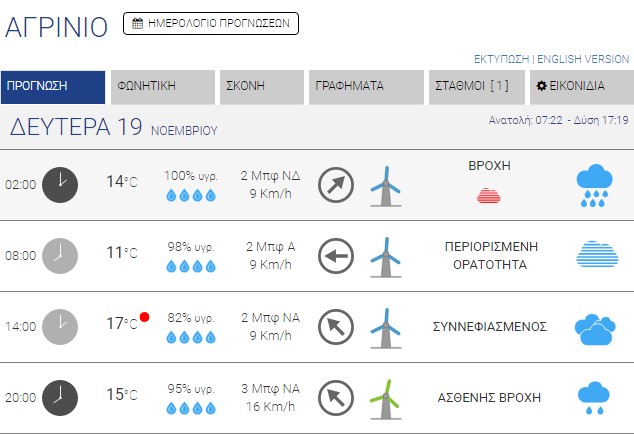Click the fog icon in the 08:00 row
This screenshot has height=434, width=634.
(x=597, y=255)
